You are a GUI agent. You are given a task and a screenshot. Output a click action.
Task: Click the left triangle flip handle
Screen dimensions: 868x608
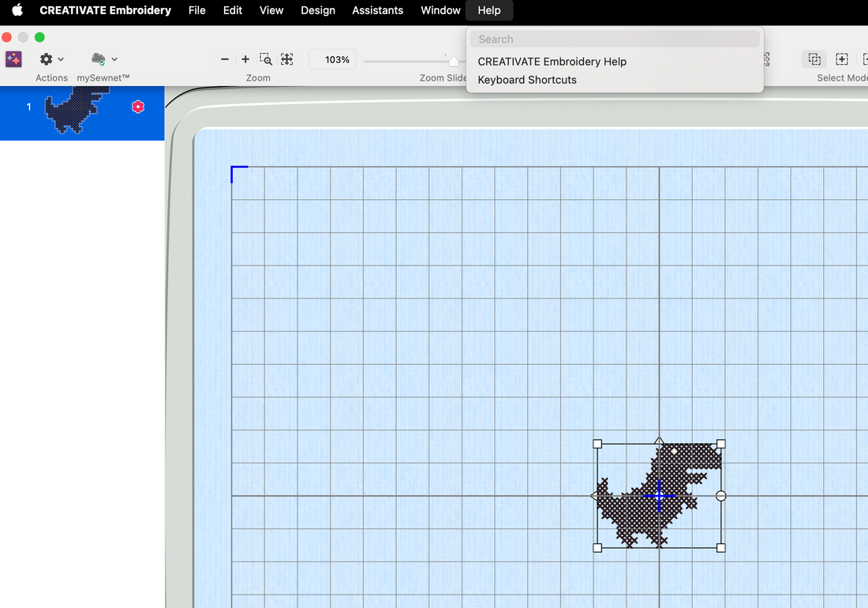[594, 496]
